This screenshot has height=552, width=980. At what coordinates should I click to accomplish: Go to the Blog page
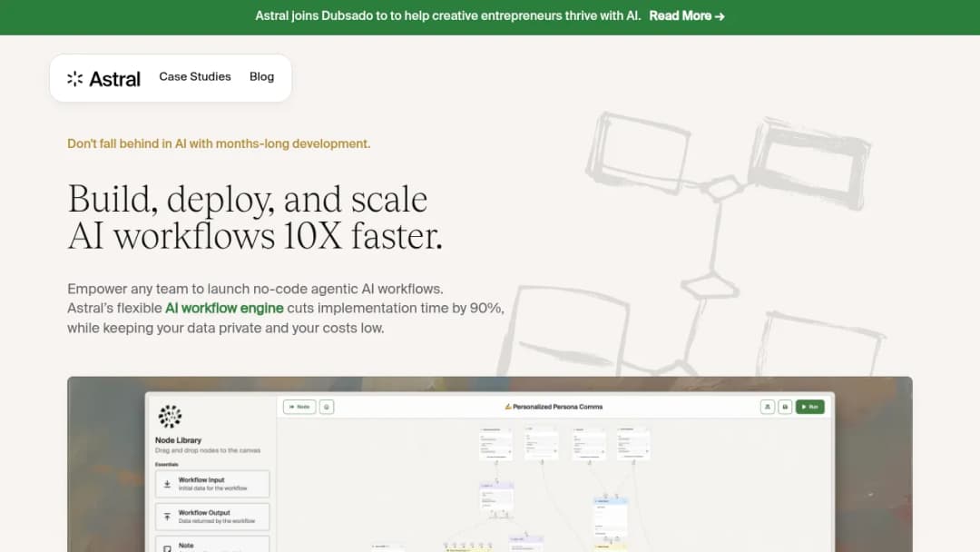262,76
